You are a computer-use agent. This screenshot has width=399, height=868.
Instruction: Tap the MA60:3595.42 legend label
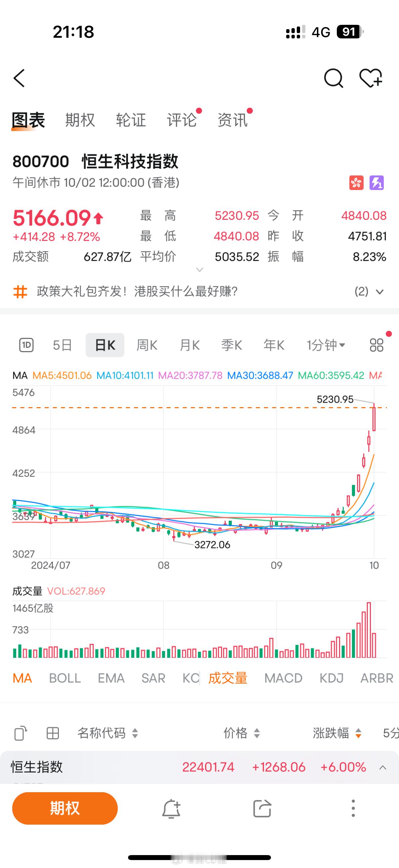pyautogui.click(x=331, y=375)
